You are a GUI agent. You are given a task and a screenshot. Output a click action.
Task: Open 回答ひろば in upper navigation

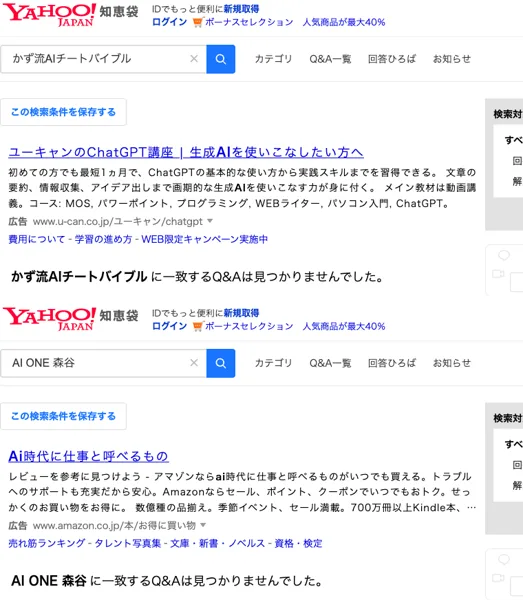(x=392, y=59)
